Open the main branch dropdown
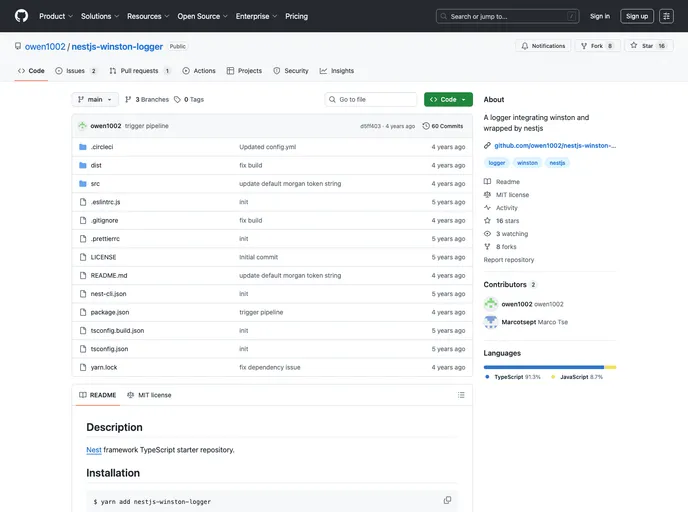The width and height of the screenshot is (688, 512). pyautogui.click(x=95, y=100)
